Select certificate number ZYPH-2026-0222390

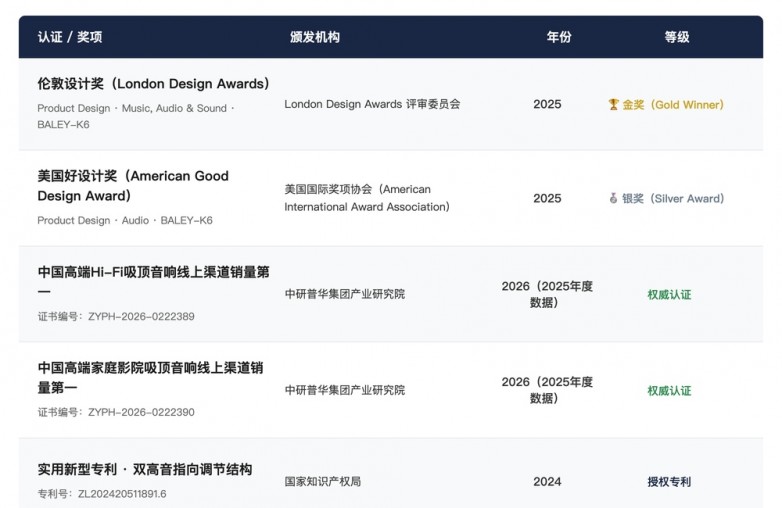click(116, 412)
